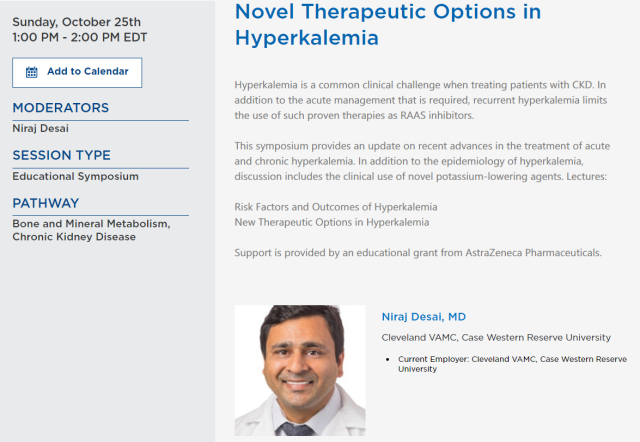
Task: Click New Therapeutic Options in Hyperkalemia lecture line
Action: (332, 222)
